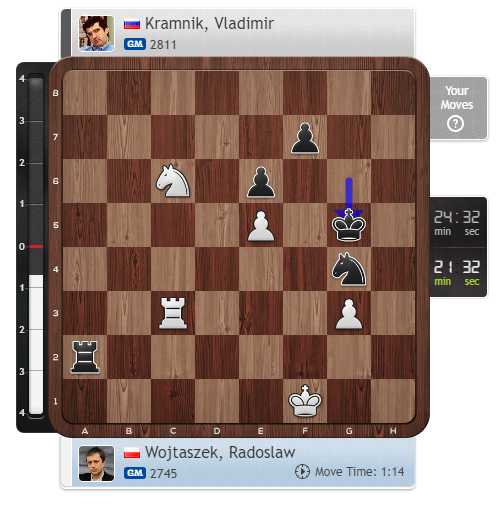Select the white pawn on e5
The width and height of the screenshot is (499, 505).
[261, 226]
